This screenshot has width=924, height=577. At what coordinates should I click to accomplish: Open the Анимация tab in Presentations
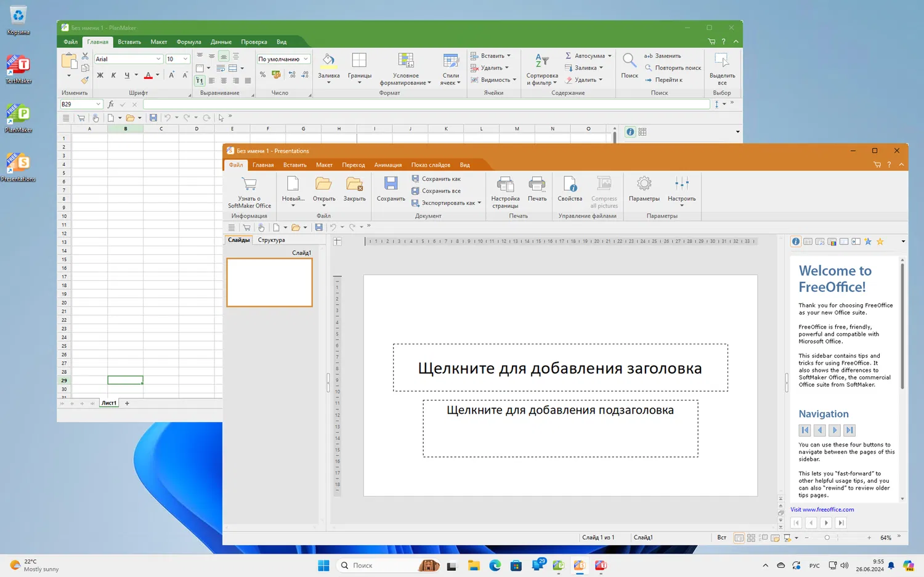[388, 165]
